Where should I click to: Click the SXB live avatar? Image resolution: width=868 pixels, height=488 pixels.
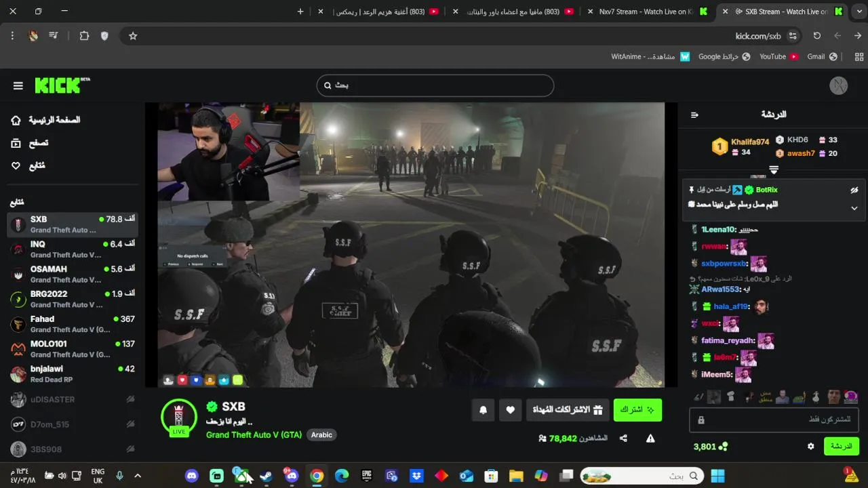tap(178, 418)
